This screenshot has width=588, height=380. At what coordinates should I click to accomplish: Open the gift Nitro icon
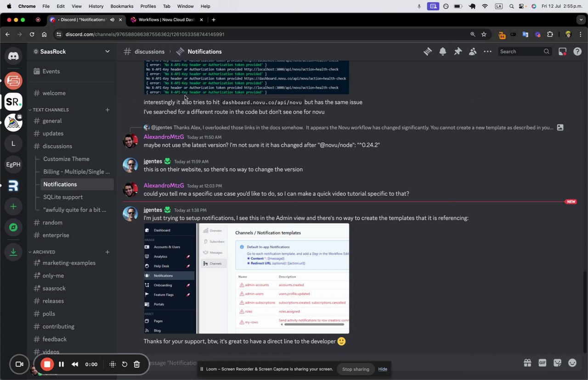pos(527,363)
